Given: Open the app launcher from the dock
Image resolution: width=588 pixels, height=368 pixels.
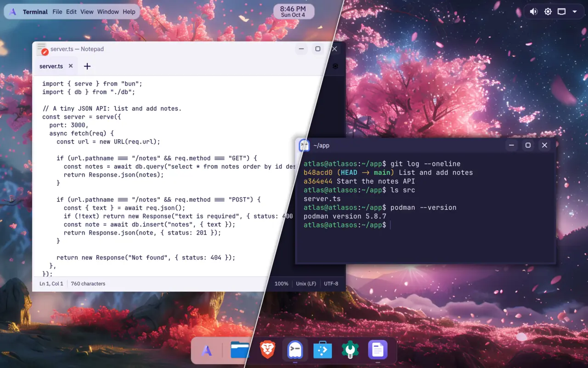Looking at the screenshot, I should pyautogui.click(x=207, y=351).
